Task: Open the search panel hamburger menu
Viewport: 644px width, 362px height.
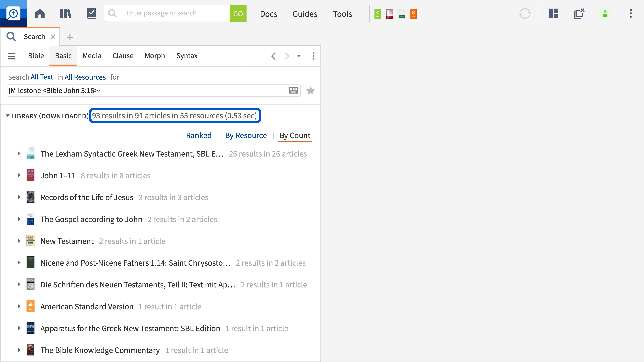Action: (x=12, y=56)
